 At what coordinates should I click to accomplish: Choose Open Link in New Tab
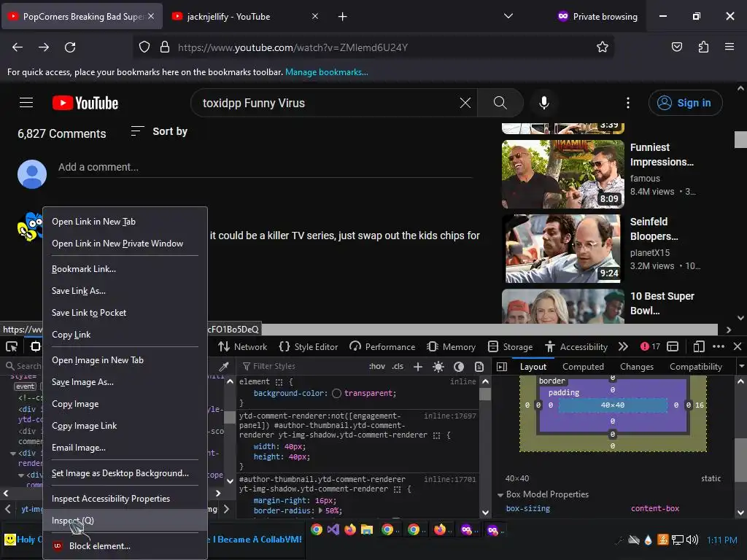(125, 222)
